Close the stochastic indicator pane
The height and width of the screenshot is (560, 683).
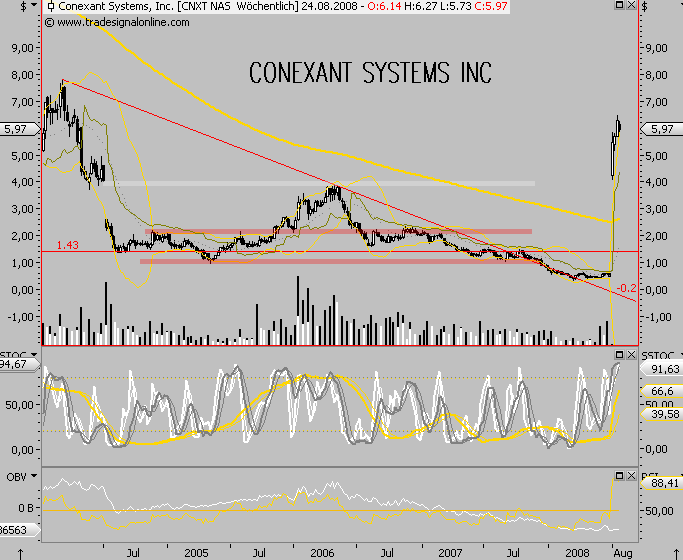[632, 354]
